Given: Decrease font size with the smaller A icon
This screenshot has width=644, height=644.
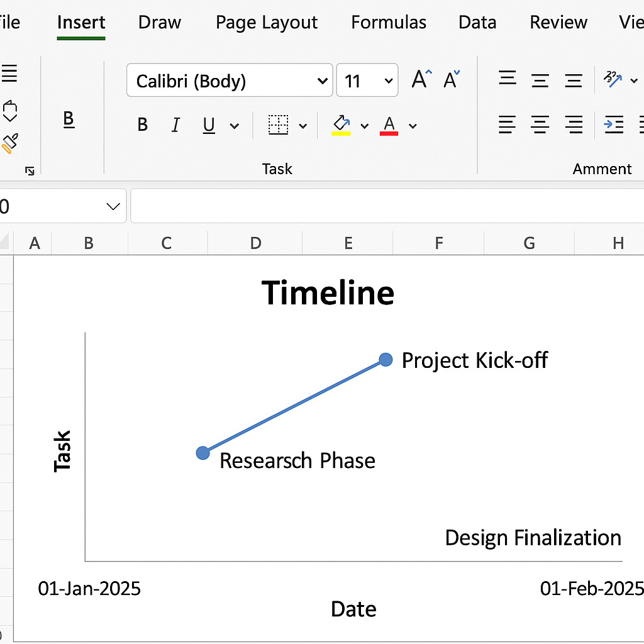Looking at the screenshot, I should (x=452, y=80).
